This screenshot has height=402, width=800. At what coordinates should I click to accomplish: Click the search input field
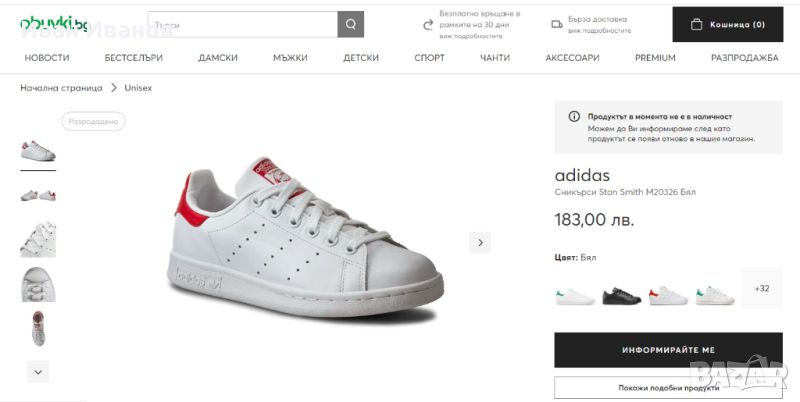[x=242, y=25]
